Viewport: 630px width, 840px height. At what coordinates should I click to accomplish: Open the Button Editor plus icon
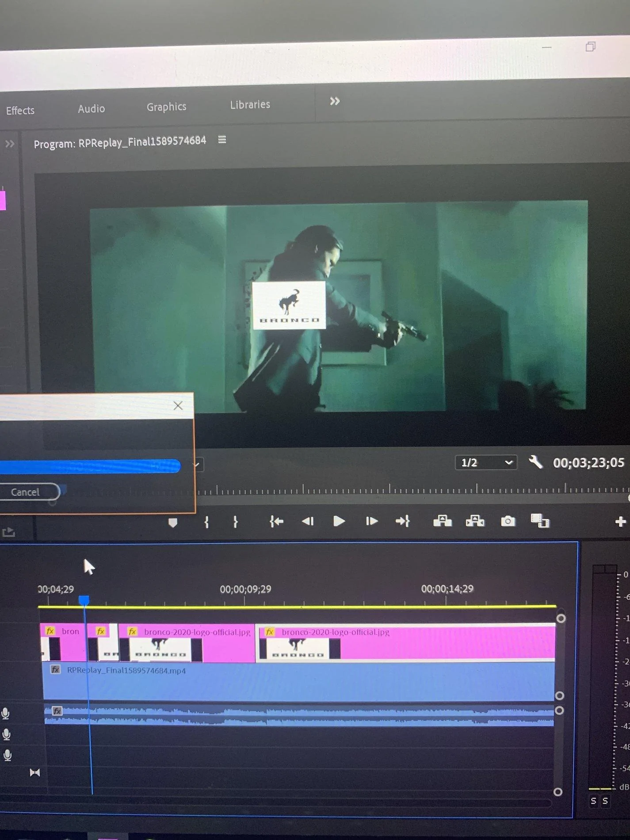[x=620, y=522]
